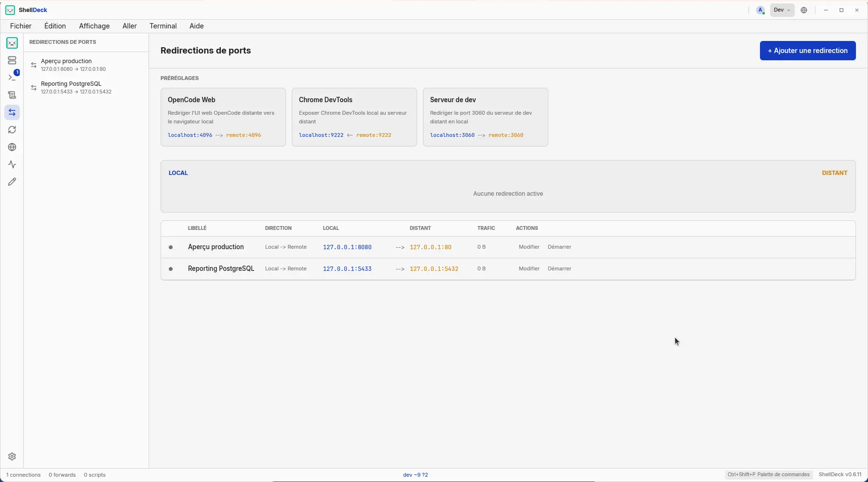Click the PRÉRÉGLAGES section heading
The image size is (868, 482).
point(179,78)
